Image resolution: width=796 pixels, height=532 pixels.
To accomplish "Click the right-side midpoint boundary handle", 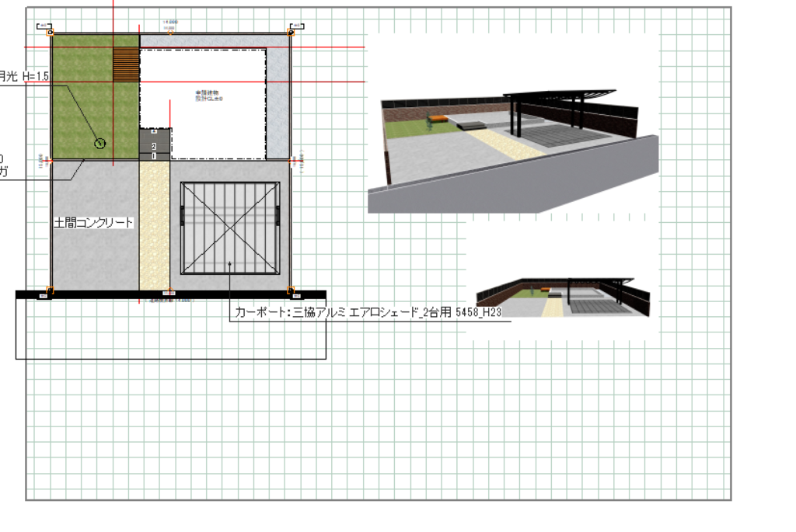I will pyautogui.click(x=292, y=159).
